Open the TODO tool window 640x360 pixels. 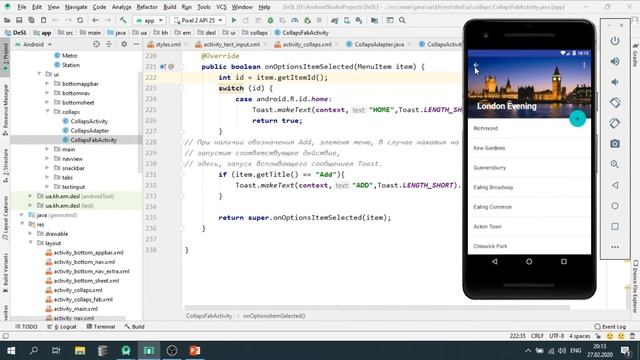pos(27,327)
